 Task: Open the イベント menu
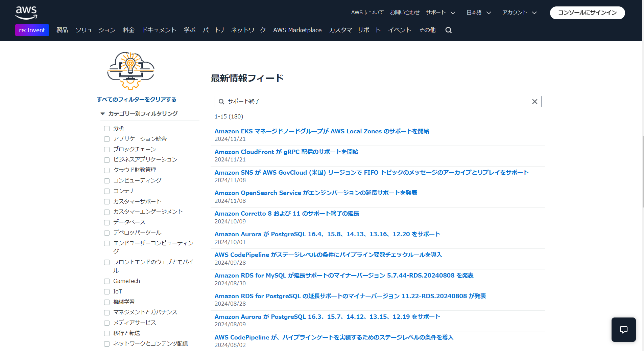click(x=400, y=30)
